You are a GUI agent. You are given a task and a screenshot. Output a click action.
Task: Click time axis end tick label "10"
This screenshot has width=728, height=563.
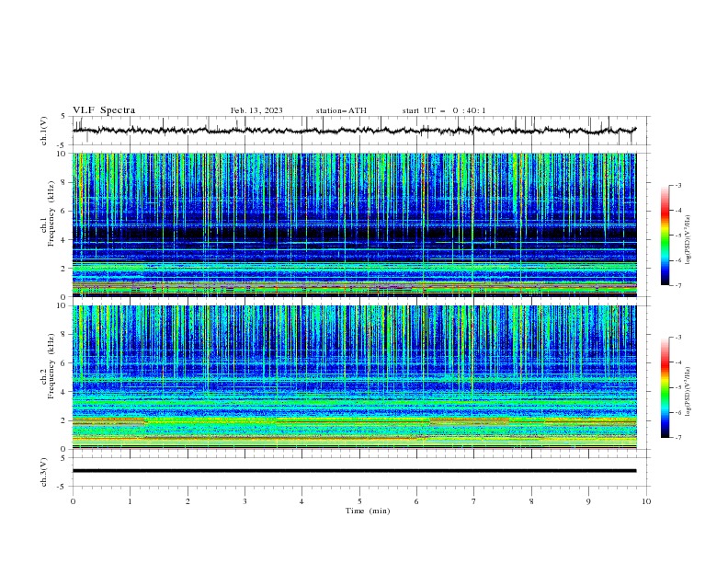click(x=646, y=501)
